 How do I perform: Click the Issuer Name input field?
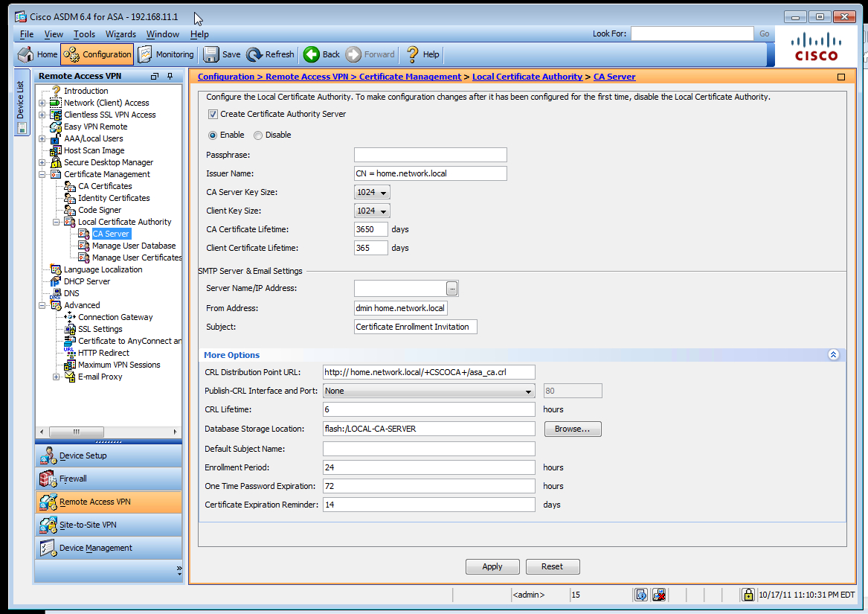point(430,173)
